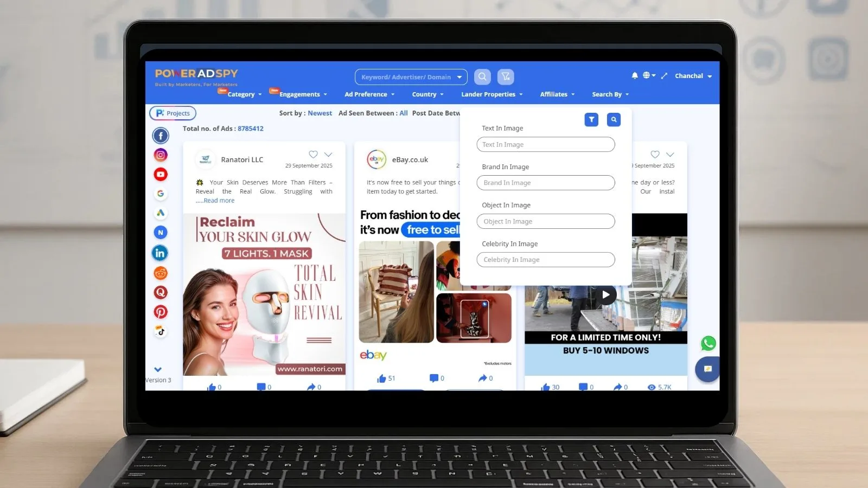This screenshot has height=488, width=868.
Task: Switch to LinkedIn ads in sidebar
Action: (x=160, y=253)
